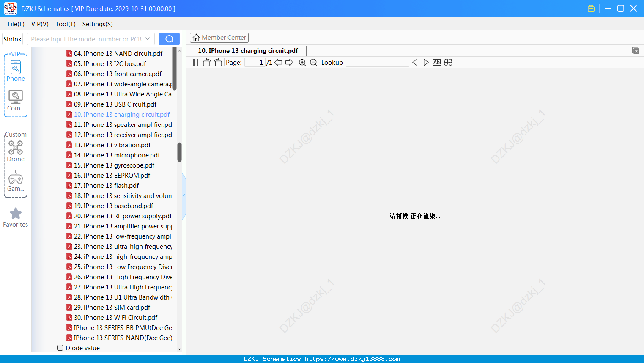Open 21. iPhone 13 amplifier power supply file

[x=123, y=226]
